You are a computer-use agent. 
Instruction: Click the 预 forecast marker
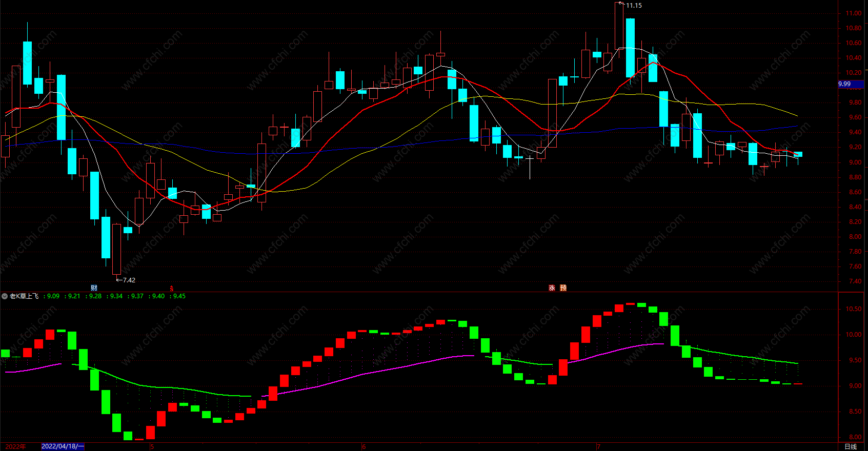(563, 288)
